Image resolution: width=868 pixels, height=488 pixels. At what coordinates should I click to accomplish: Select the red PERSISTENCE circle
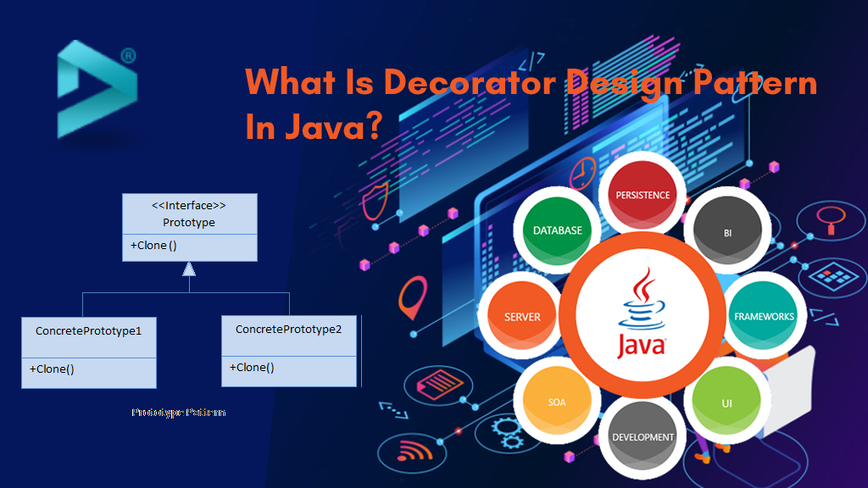643,195
